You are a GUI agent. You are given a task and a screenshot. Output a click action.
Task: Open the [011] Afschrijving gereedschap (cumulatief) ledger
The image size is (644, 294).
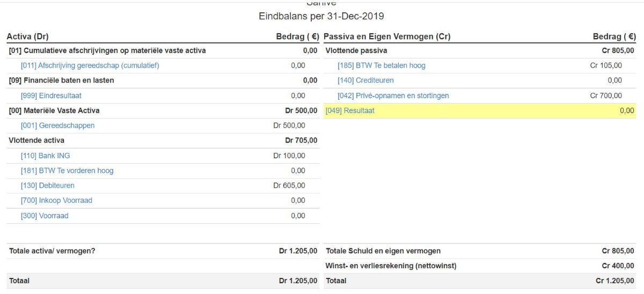90,65
